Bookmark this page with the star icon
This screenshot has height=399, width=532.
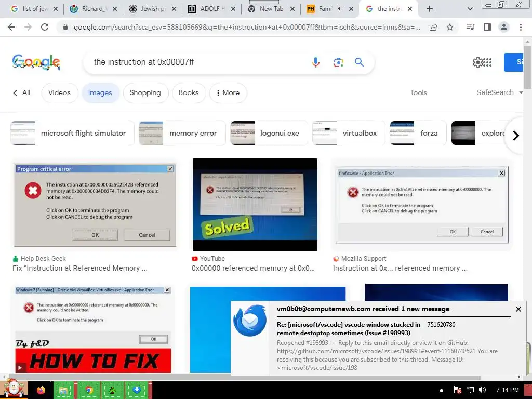pos(450,27)
